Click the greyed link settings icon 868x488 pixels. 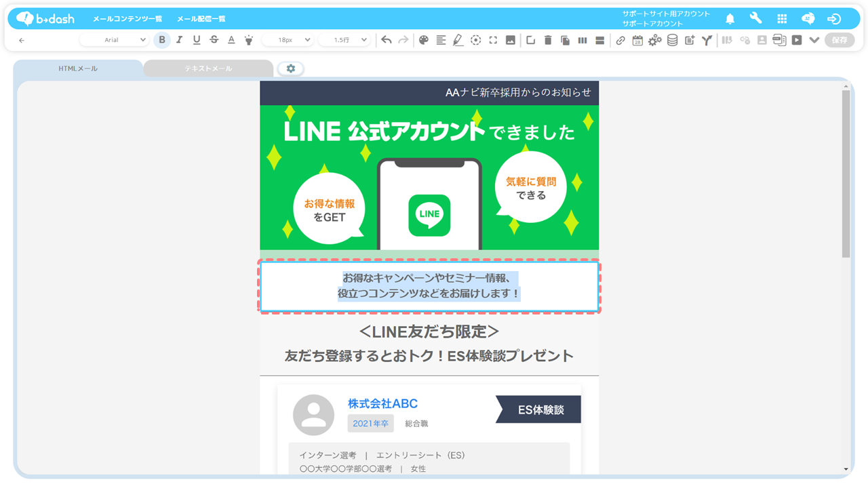pos(745,40)
